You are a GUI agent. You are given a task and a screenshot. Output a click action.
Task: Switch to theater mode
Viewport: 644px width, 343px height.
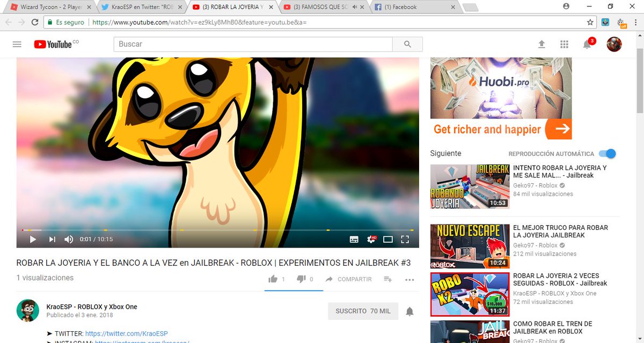pos(388,240)
